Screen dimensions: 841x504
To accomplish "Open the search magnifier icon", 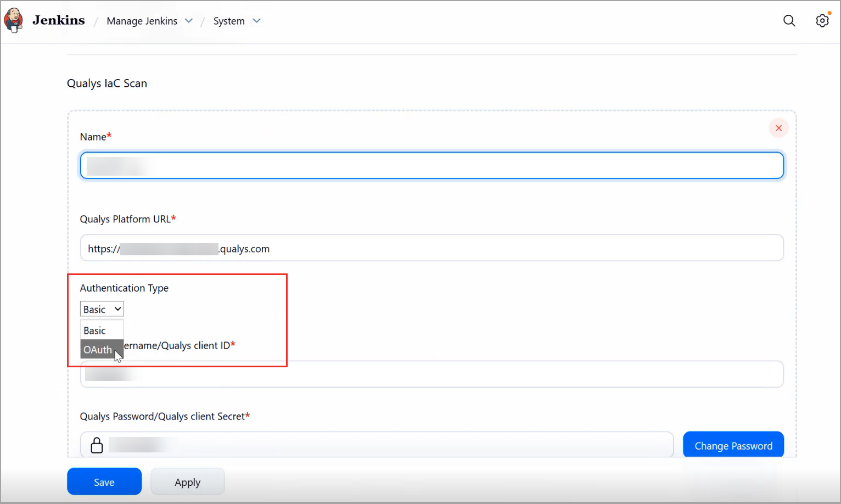I will click(789, 21).
